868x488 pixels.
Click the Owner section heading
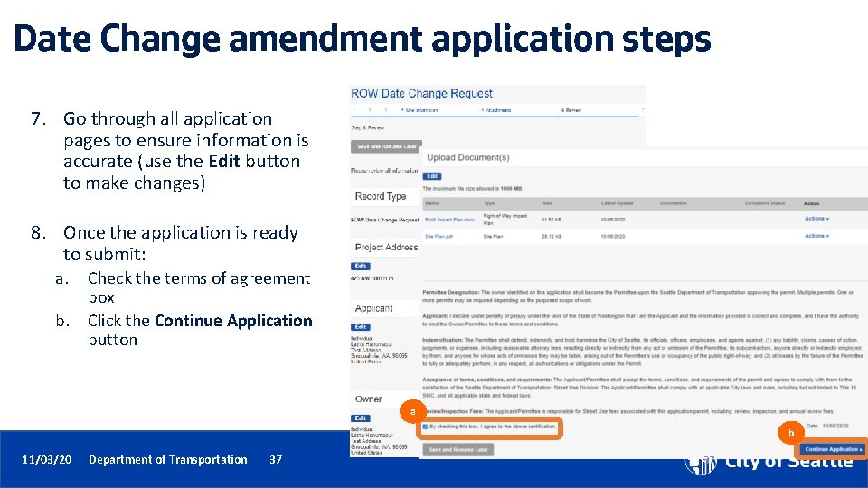[368, 399]
